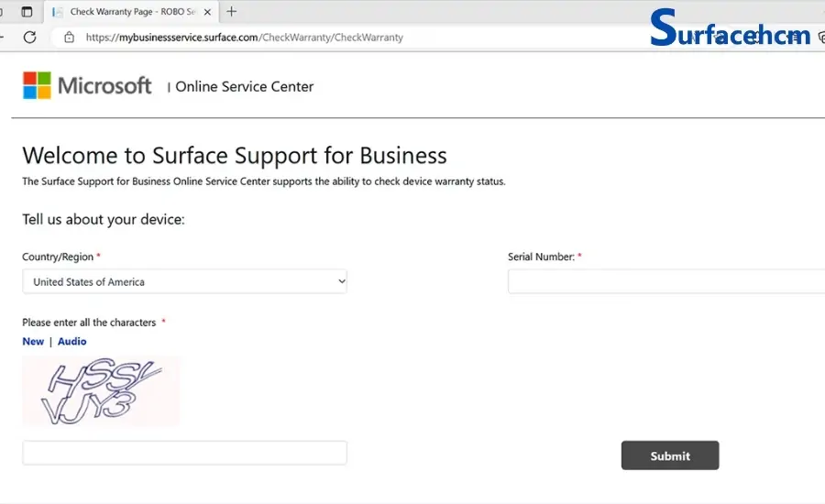The image size is (825, 504).
Task: Click 'Tell us about your device:' text
Action: (104, 219)
